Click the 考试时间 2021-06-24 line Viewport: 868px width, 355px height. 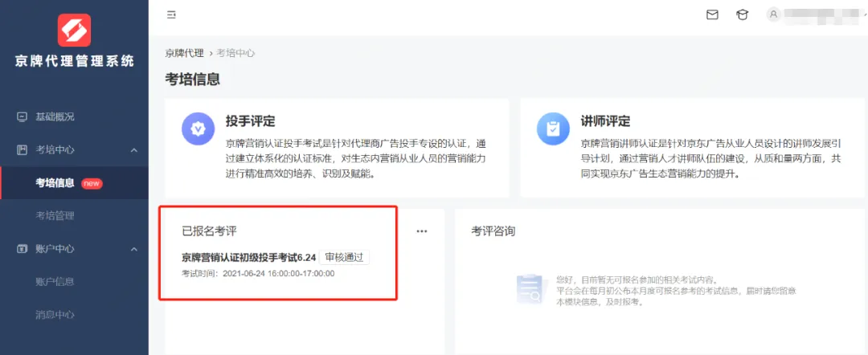(258, 273)
